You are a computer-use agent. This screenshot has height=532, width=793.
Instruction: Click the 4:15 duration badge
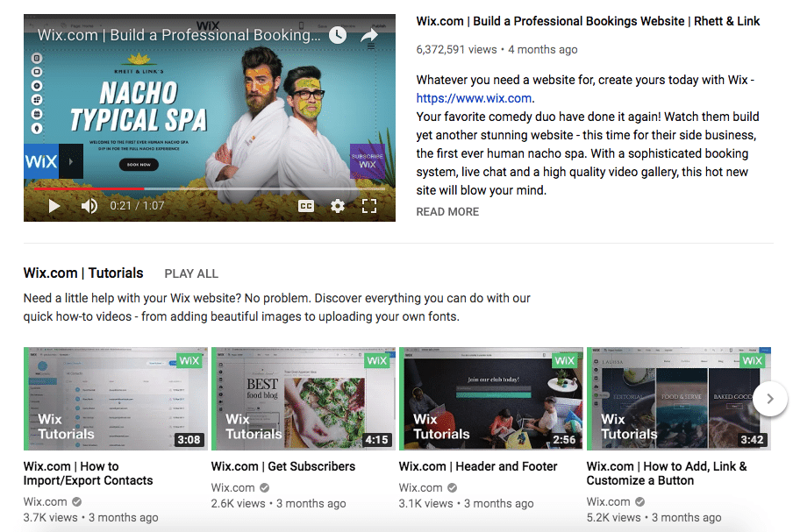[x=377, y=440]
